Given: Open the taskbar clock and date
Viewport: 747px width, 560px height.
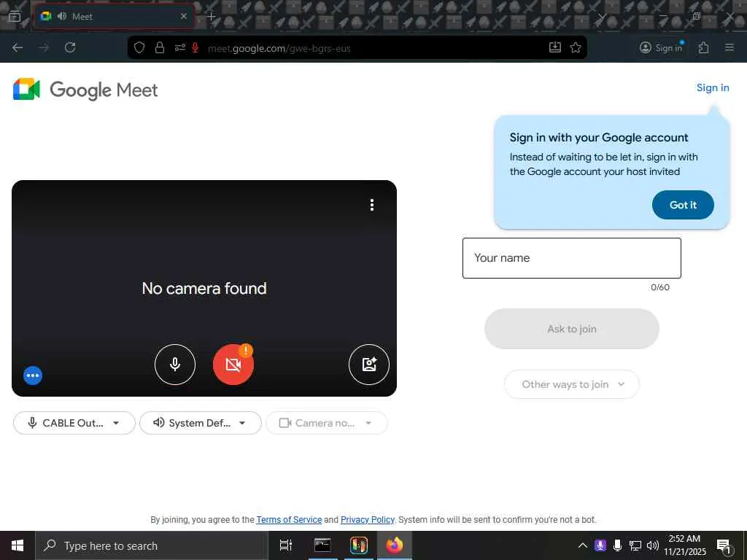Looking at the screenshot, I should tap(685, 545).
